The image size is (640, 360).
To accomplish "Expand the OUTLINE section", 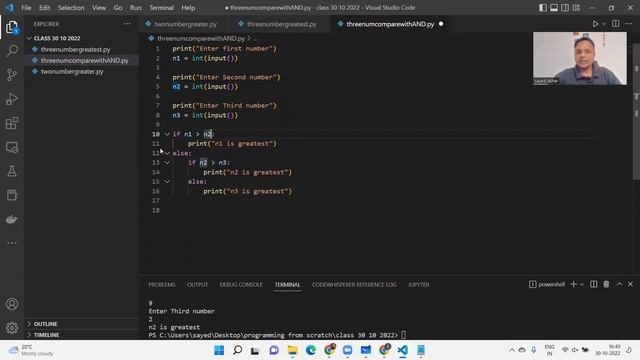I will coord(81,324).
